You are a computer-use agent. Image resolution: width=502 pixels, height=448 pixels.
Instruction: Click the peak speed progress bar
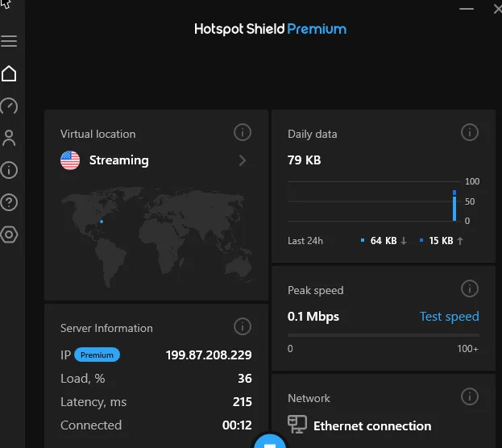coord(384,335)
